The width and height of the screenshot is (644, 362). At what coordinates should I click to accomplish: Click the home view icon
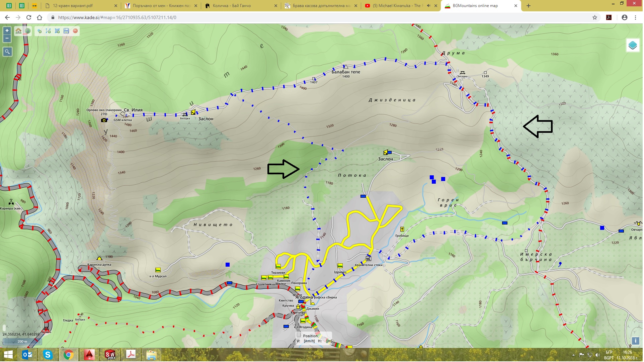click(x=18, y=31)
